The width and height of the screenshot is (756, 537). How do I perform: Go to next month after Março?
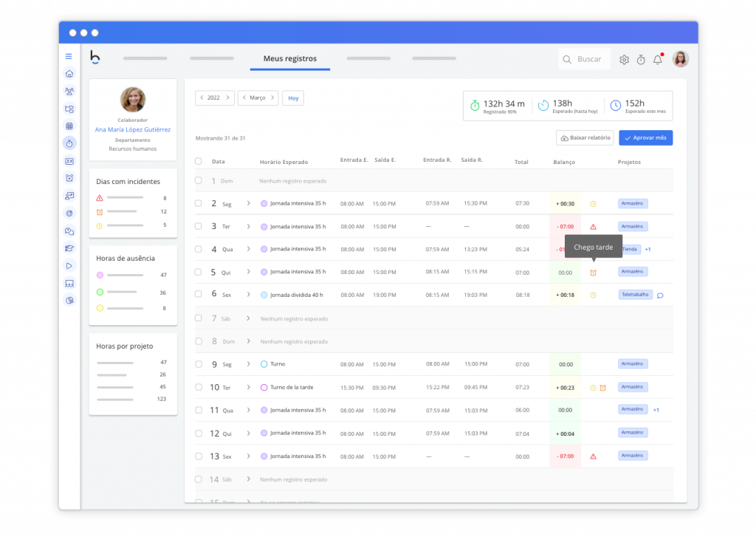tap(272, 98)
